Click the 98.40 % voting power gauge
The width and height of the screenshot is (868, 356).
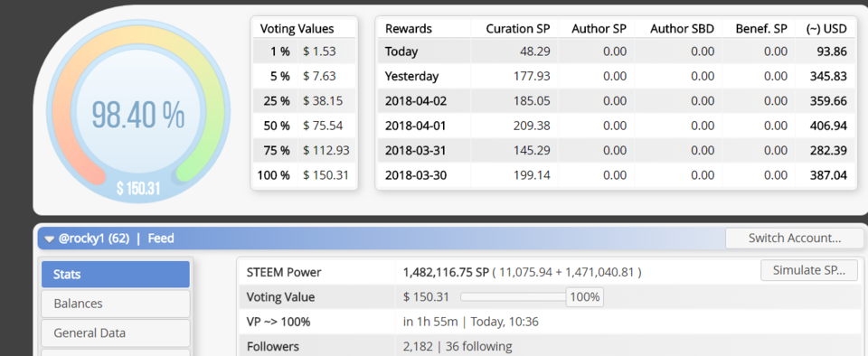pyautogui.click(x=137, y=115)
